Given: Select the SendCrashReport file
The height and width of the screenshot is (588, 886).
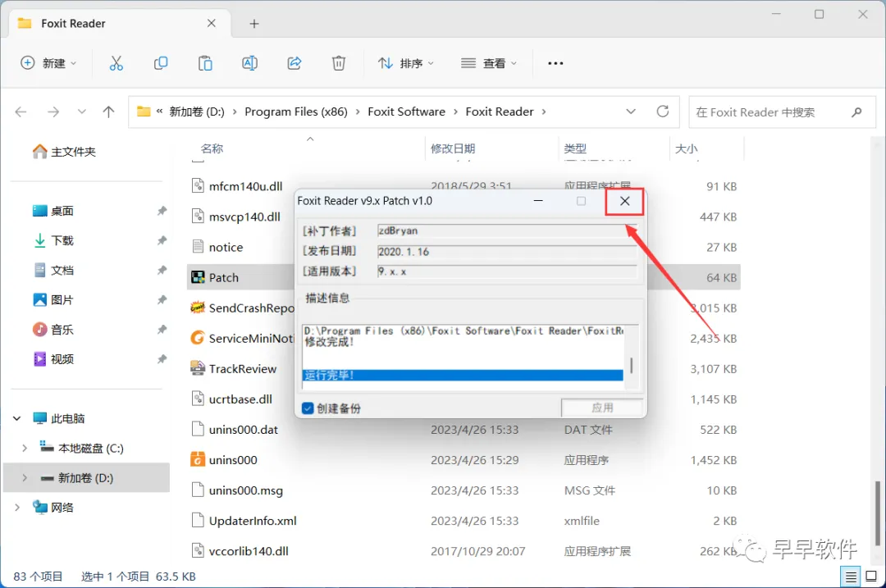Looking at the screenshot, I should [x=251, y=308].
